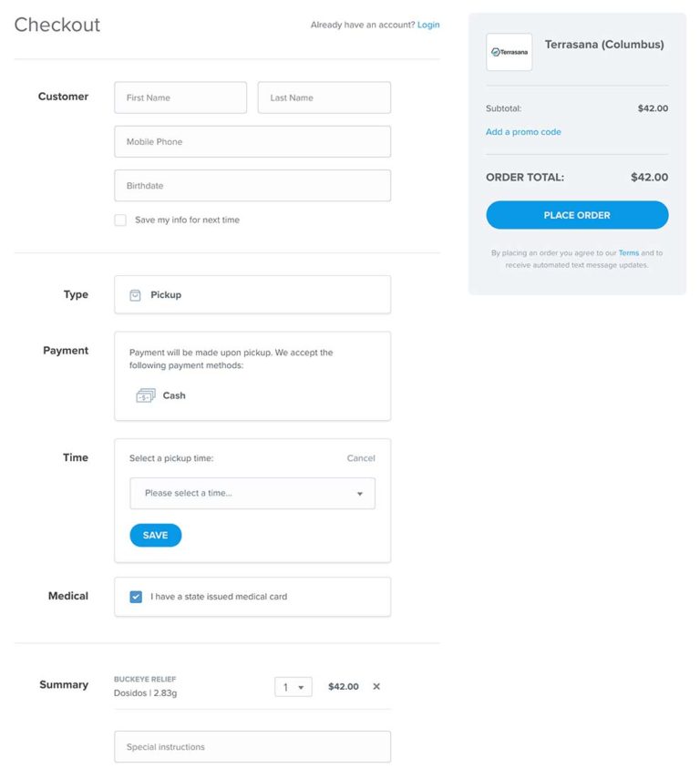Uncheck the state issued medical card box
The image size is (700, 779).
click(x=136, y=597)
